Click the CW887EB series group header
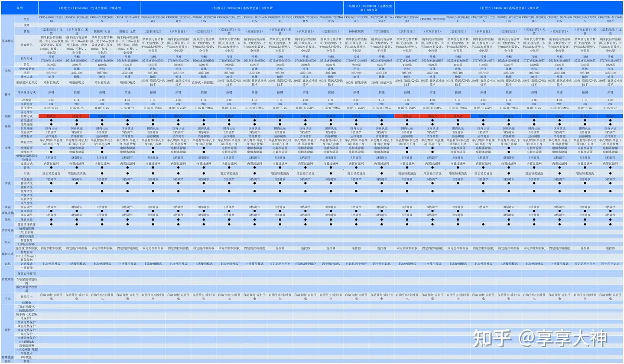The height and width of the screenshot is (364, 624). (x=509, y=8)
